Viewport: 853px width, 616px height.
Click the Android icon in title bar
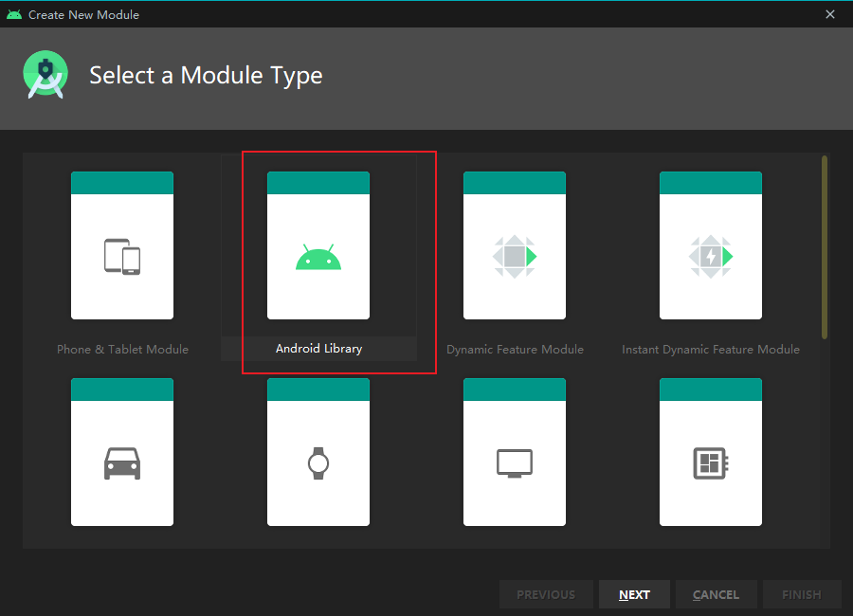(x=14, y=15)
